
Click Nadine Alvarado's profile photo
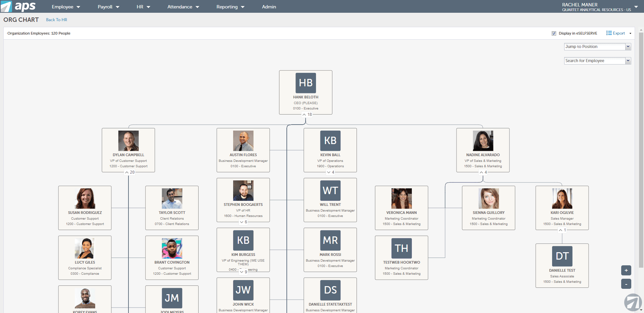[483, 141]
